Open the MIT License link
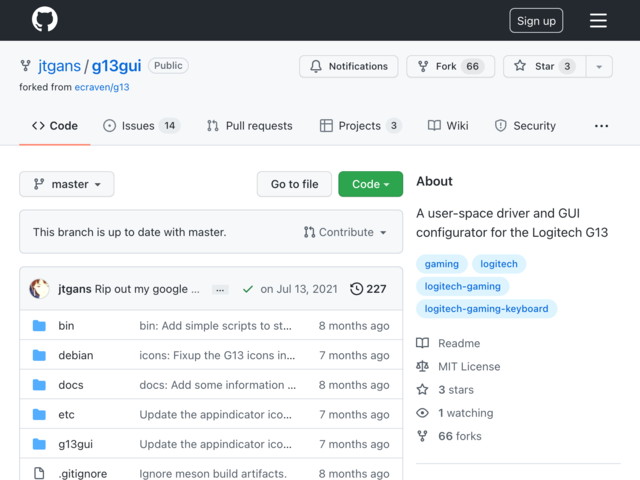Screen dimensions: 640x480 coord(458,367)
